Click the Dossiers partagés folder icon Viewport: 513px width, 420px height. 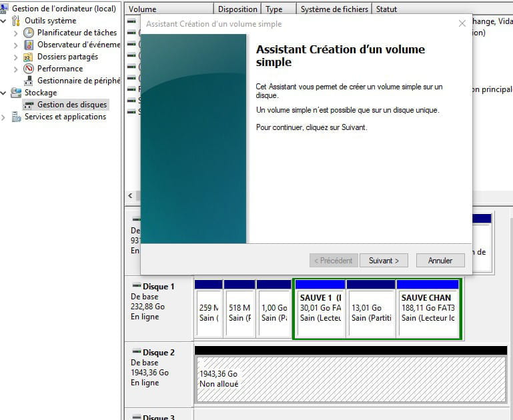point(29,57)
